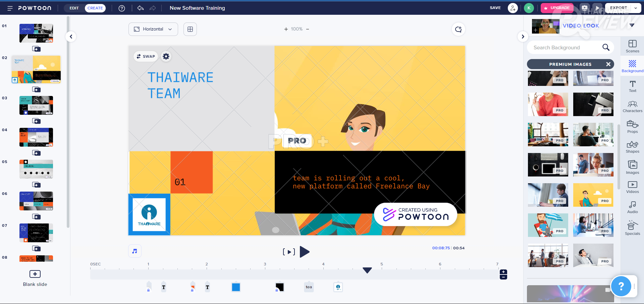Add transition after slide 05
This screenshot has width=644, height=304.
pyautogui.click(x=36, y=185)
